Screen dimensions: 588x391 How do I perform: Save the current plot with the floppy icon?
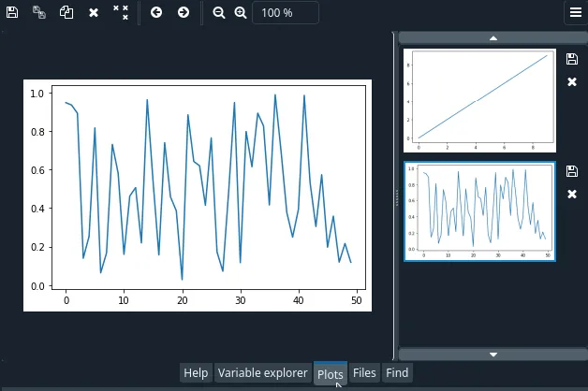12,12
